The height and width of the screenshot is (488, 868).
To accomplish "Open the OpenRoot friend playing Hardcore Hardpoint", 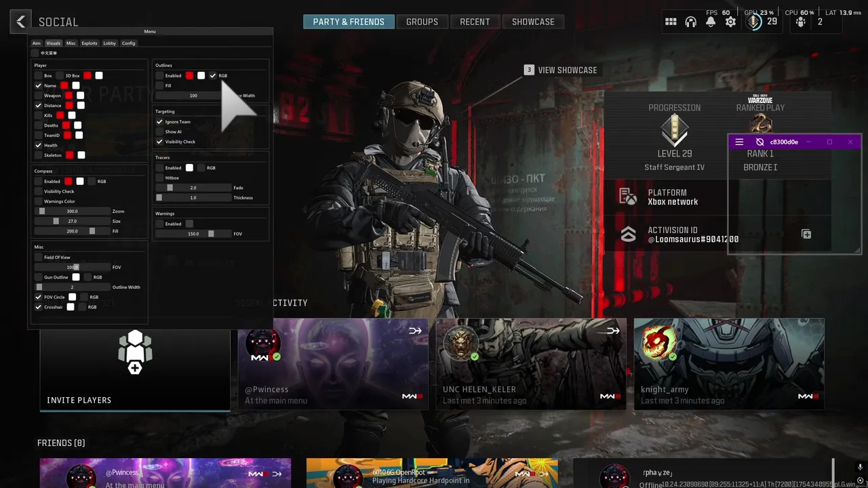I will point(432,473).
